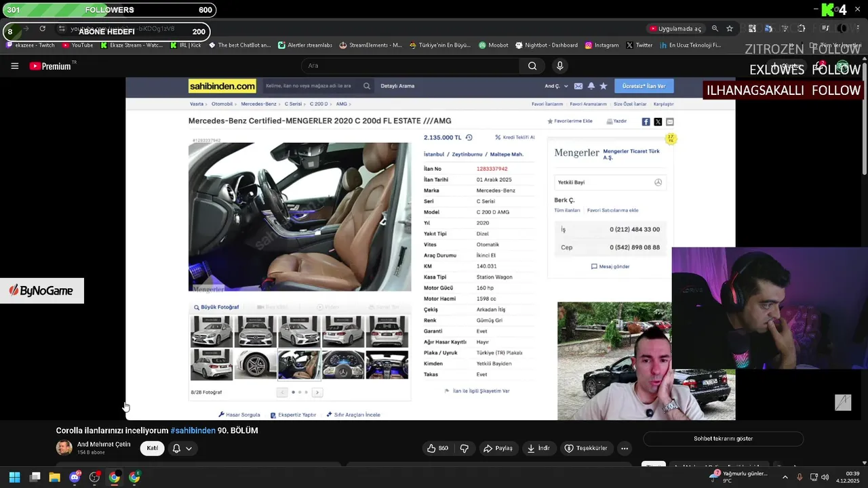Click the Teşekkürler super thanks button
This screenshot has width=868, height=488.
click(586, 448)
